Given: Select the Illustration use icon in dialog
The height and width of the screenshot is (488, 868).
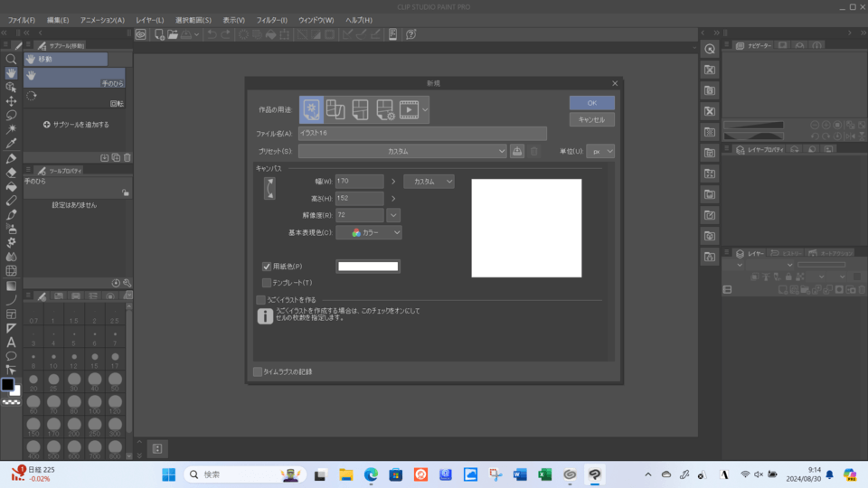Looking at the screenshot, I should coord(312,109).
